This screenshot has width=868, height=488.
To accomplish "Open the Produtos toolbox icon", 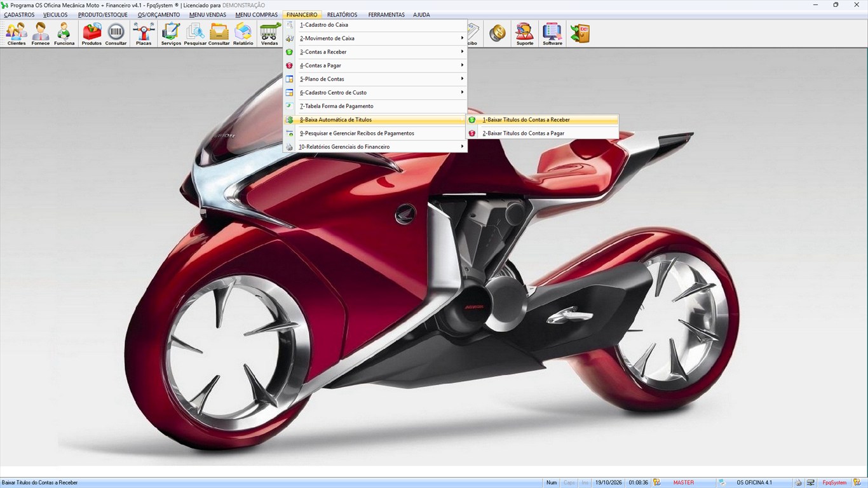I will tap(92, 34).
